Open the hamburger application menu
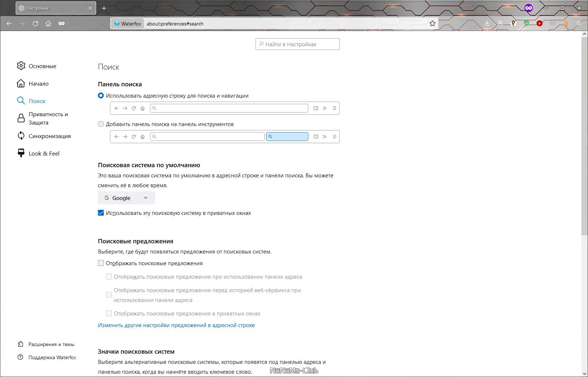 [579, 24]
